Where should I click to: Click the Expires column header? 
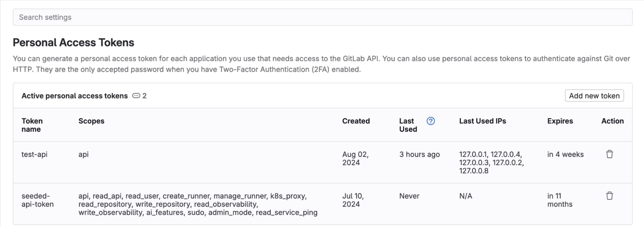[x=560, y=121]
